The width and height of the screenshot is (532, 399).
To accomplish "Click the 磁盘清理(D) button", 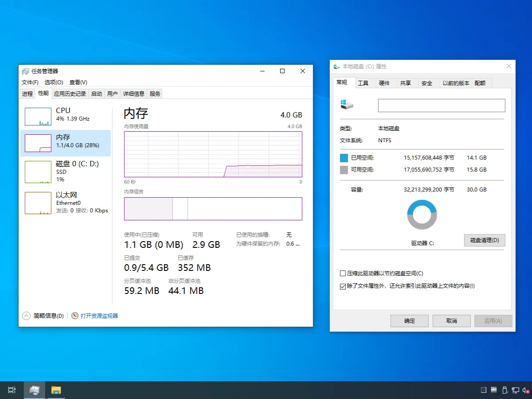I will point(484,240).
